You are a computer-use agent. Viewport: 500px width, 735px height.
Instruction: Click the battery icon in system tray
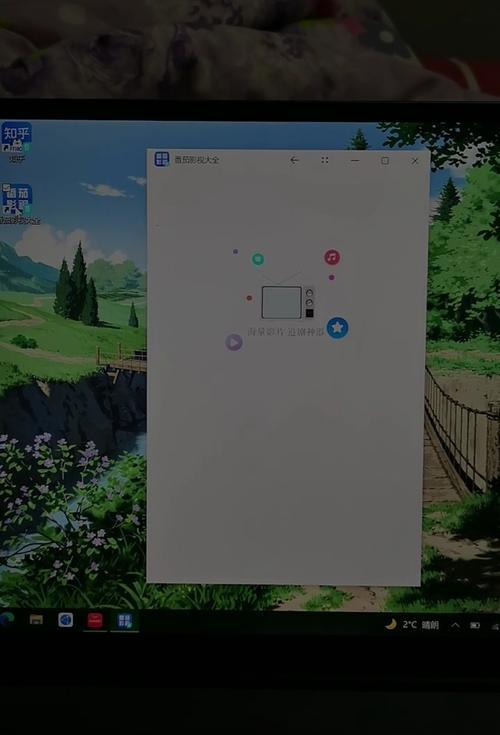(x=475, y=625)
